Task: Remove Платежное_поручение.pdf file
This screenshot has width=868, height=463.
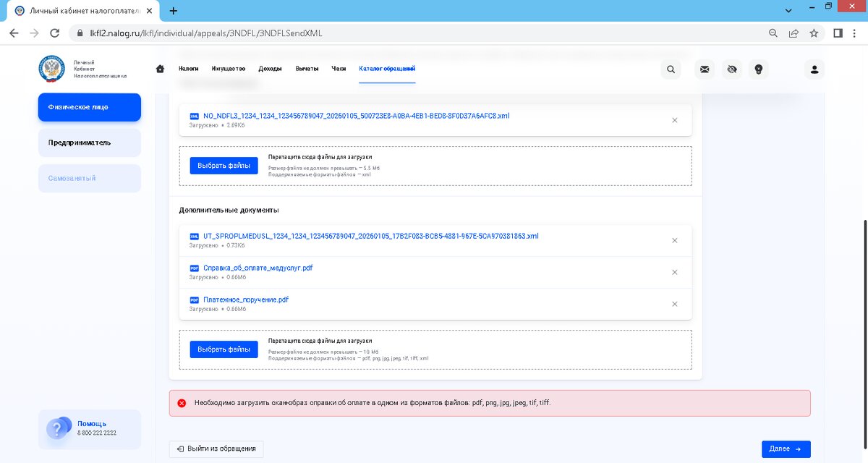Action: (x=675, y=305)
